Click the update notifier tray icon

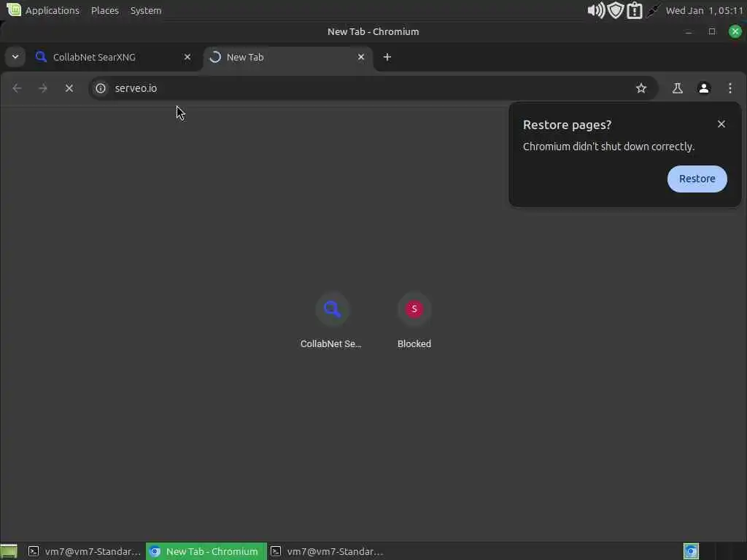(635, 10)
